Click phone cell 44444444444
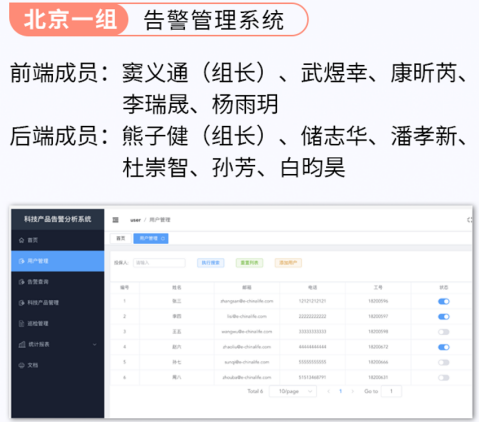Viewport: 480px width, 422px height. click(x=312, y=347)
